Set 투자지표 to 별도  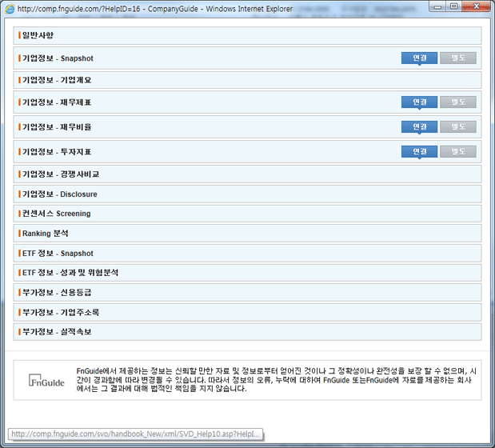click(457, 151)
